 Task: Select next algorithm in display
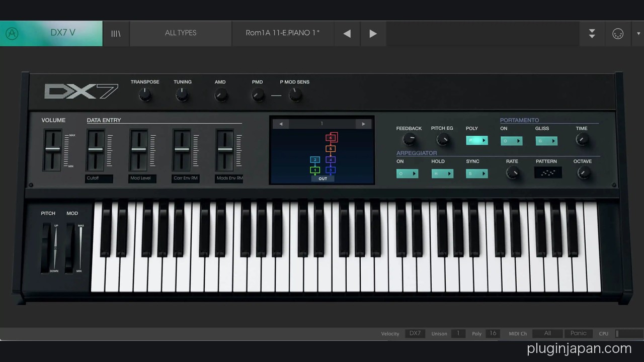363,124
